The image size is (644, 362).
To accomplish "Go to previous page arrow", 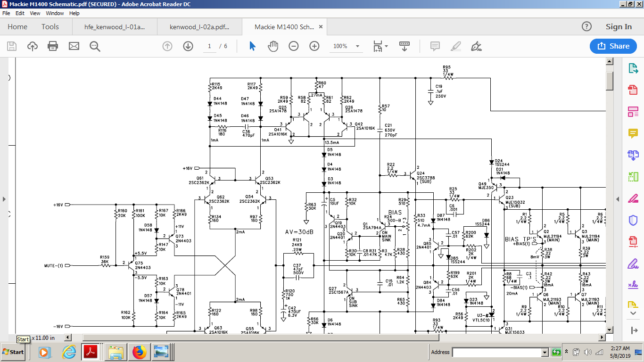I will [167, 46].
